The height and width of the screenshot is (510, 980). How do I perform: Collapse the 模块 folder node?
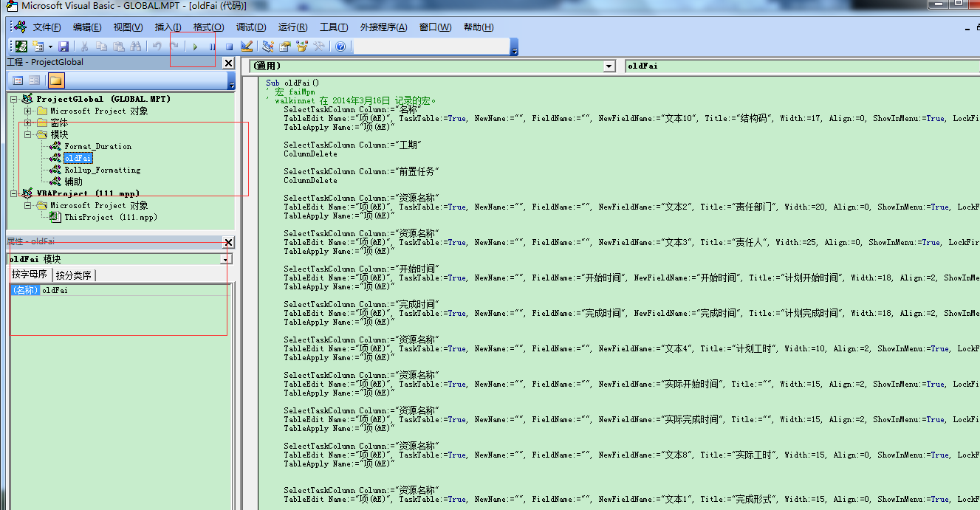[x=28, y=134]
